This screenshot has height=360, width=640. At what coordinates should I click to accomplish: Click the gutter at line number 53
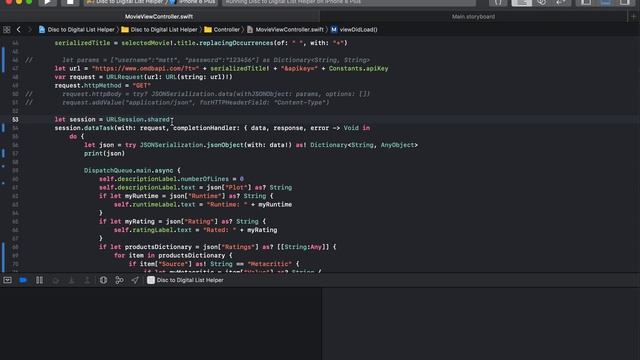point(15,120)
